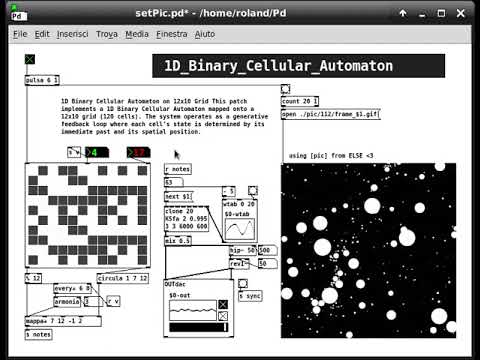Select the red number box showing 17
The width and height of the screenshot is (480, 360).
tap(139, 153)
